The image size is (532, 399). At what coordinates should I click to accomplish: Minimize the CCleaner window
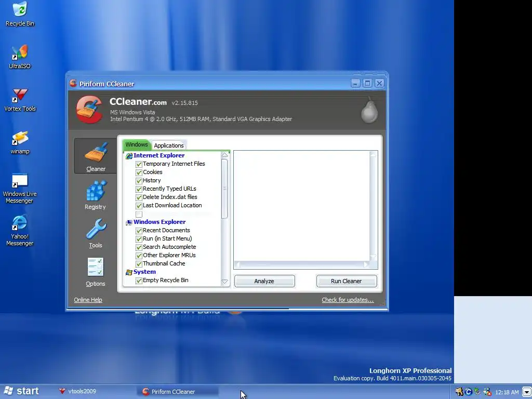coord(355,83)
